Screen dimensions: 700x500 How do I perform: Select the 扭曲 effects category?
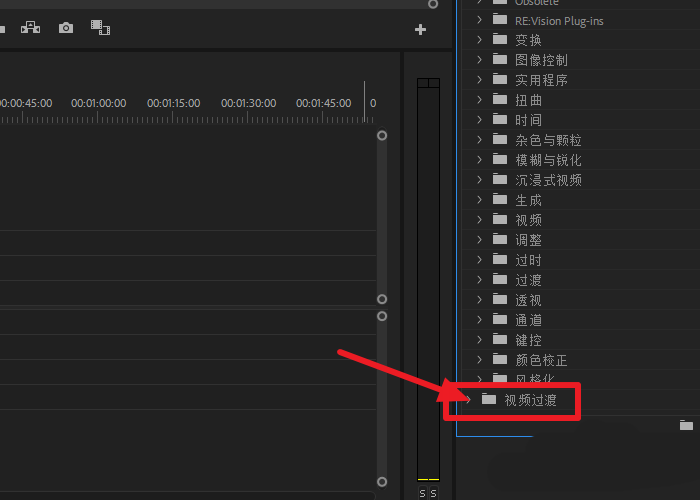click(528, 100)
